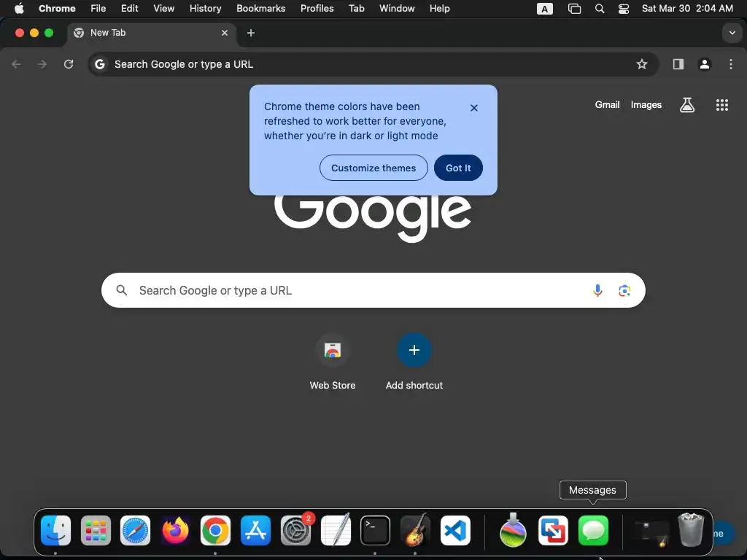Expand the tab search dropdown arrow
The height and width of the screenshot is (560, 747).
732,33
